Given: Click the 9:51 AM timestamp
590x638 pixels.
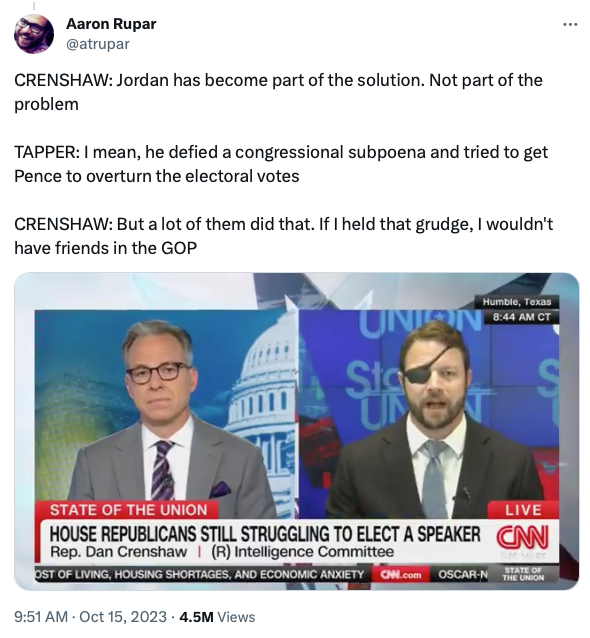Looking at the screenshot, I should (x=41, y=617).
